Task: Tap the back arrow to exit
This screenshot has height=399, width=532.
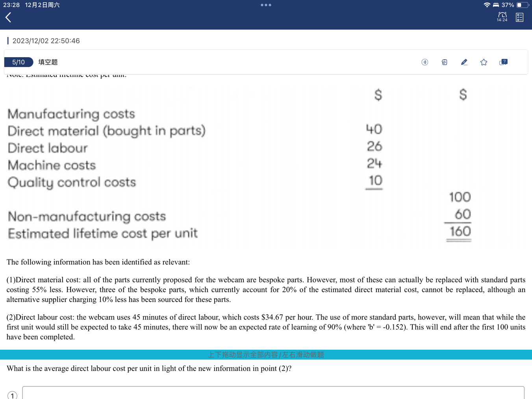Action: (x=8, y=17)
